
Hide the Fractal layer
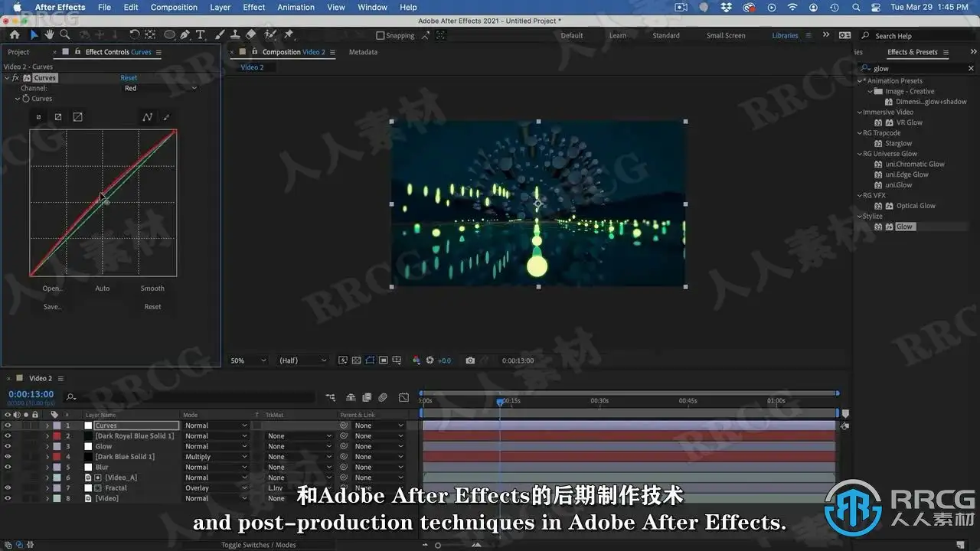8,487
